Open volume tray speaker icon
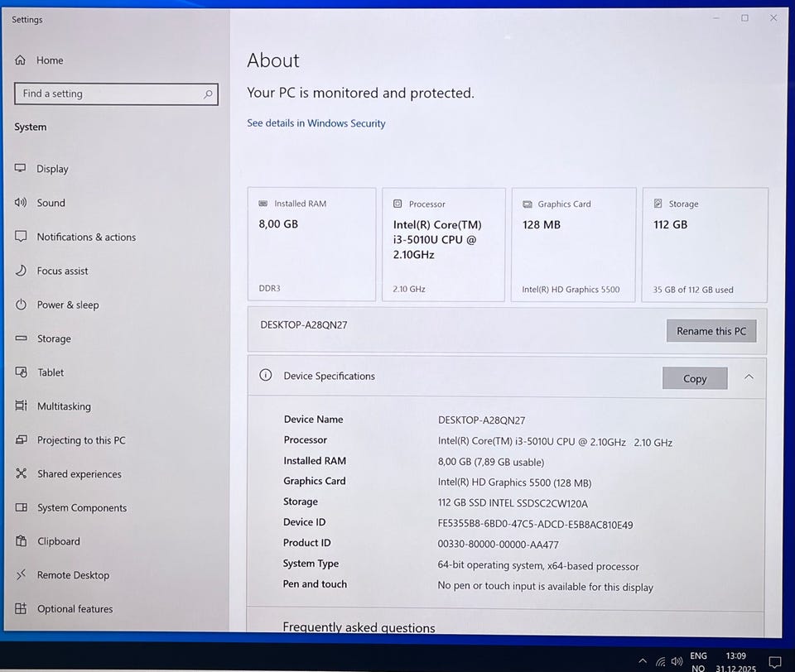The width and height of the screenshot is (795, 672). 677,661
